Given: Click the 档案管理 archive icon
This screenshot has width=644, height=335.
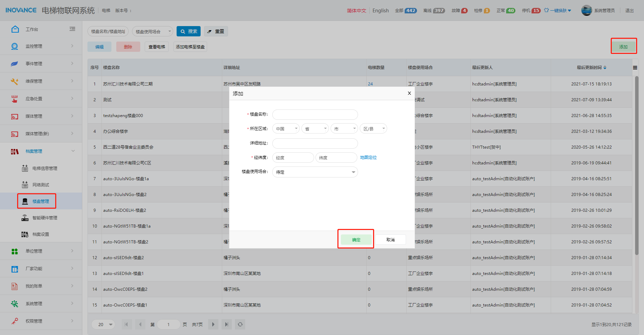Looking at the screenshot, I should pyautogui.click(x=14, y=151).
